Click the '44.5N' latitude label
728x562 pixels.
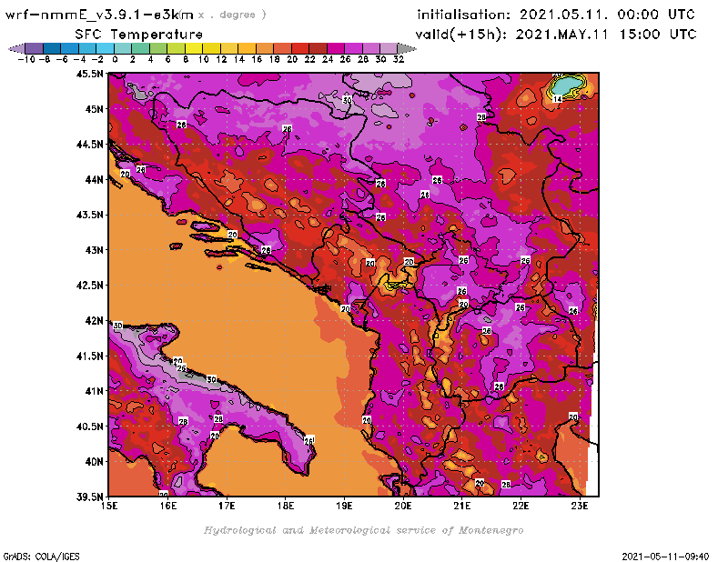tap(89, 145)
